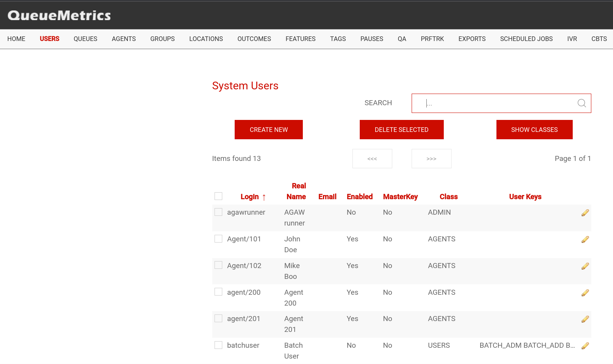Sort table by the Email header
Viewport: 613px width, 364px height.
click(327, 197)
